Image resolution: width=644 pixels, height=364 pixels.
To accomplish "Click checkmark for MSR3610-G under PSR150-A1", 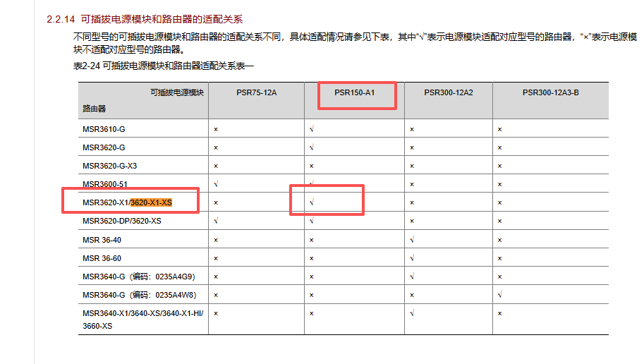I will click(311, 129).
